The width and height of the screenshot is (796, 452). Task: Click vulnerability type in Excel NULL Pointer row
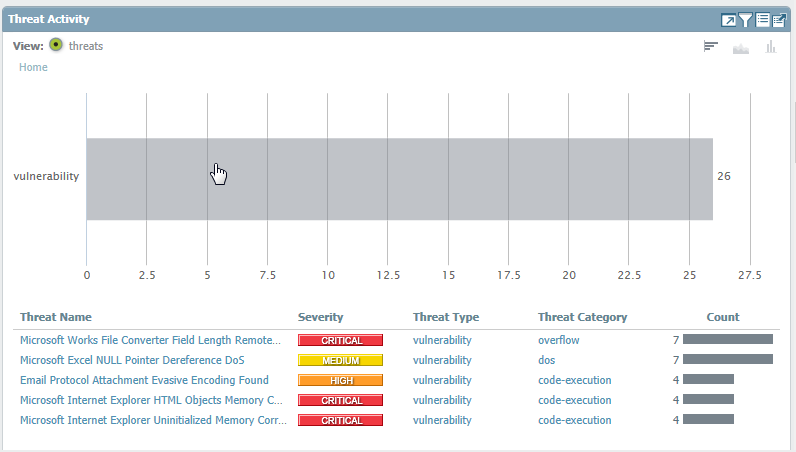tap(442, 360)
